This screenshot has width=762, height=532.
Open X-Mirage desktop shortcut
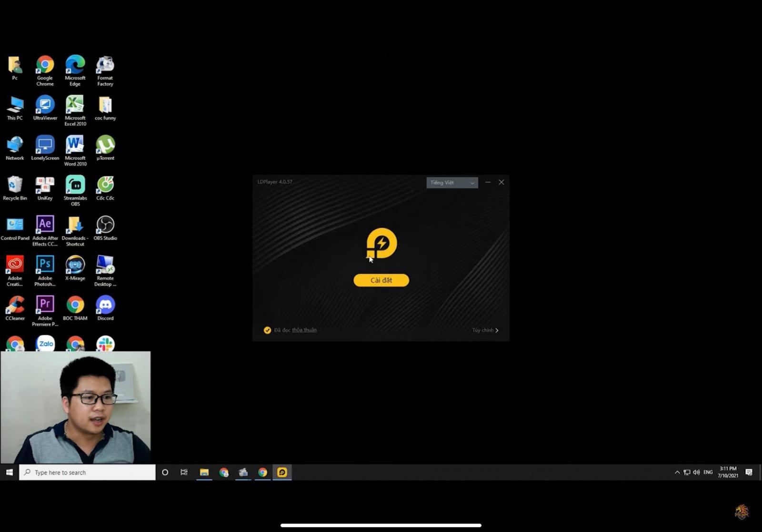point(75,268)
